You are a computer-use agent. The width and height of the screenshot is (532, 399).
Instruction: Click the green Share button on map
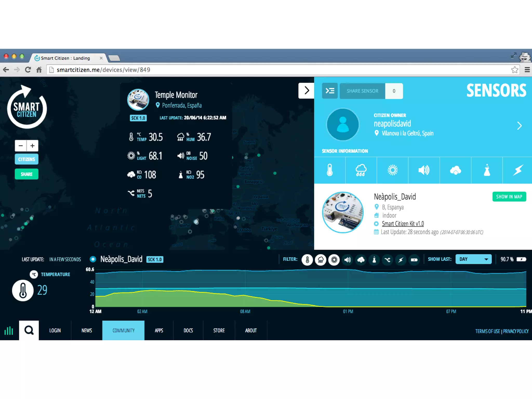pyautogui.click(x=26, y=174)
